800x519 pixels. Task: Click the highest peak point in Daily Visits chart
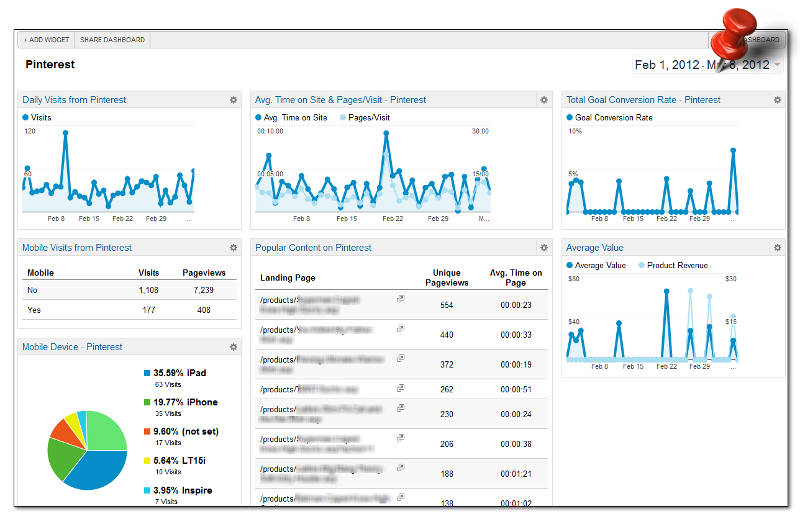pyautogui.click(x=65, y=133)
